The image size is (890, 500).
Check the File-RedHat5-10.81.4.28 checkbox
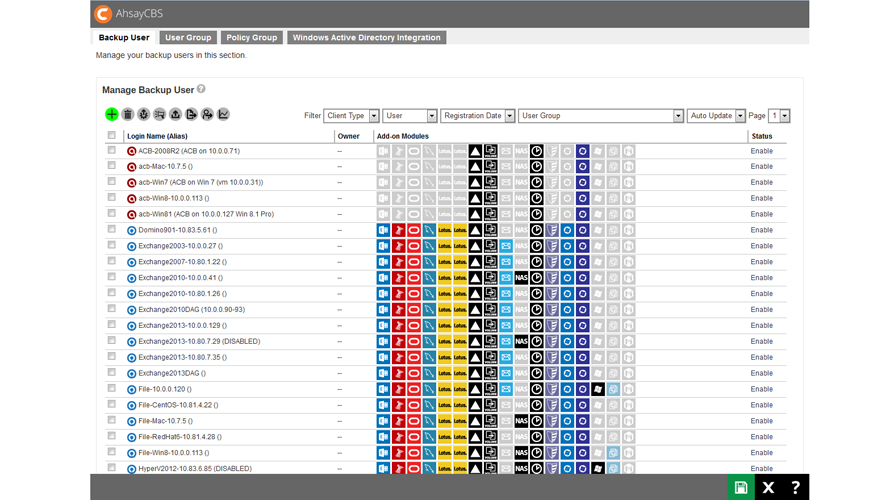(x=112, y=436)
